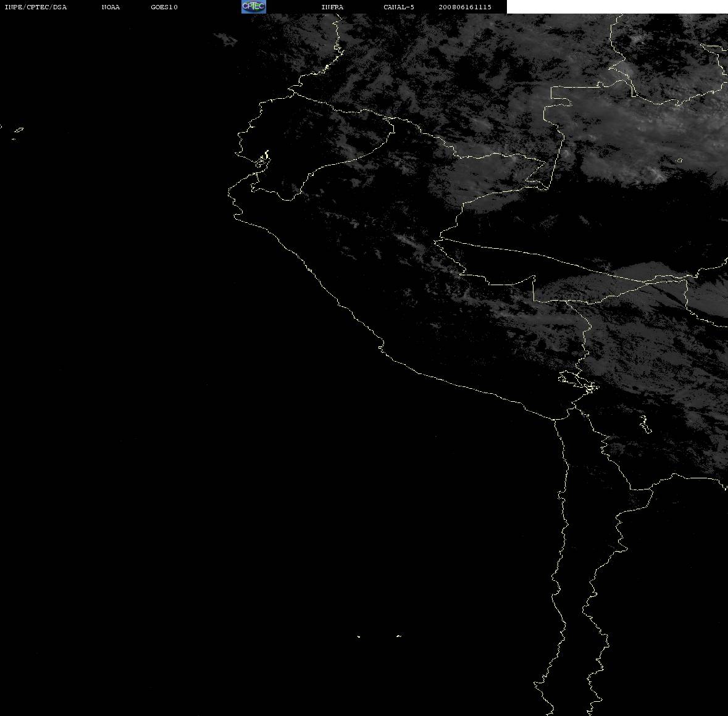Click the INPE/CPTEC/DSA header label
This screenshot has height=716, width=728.
[36, 7]
